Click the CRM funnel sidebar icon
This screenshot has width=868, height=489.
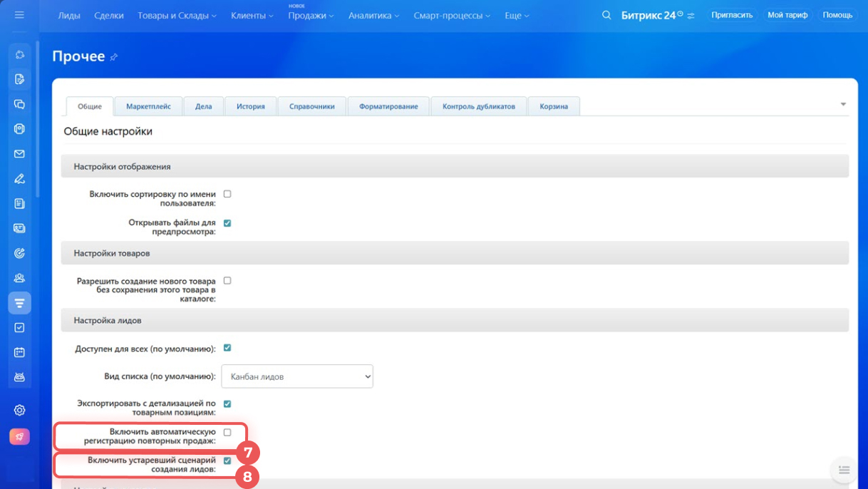tap(19, 303)
